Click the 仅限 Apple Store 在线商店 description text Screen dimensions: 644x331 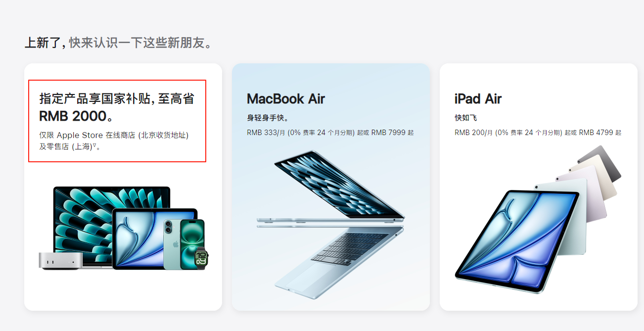point(114,141)
